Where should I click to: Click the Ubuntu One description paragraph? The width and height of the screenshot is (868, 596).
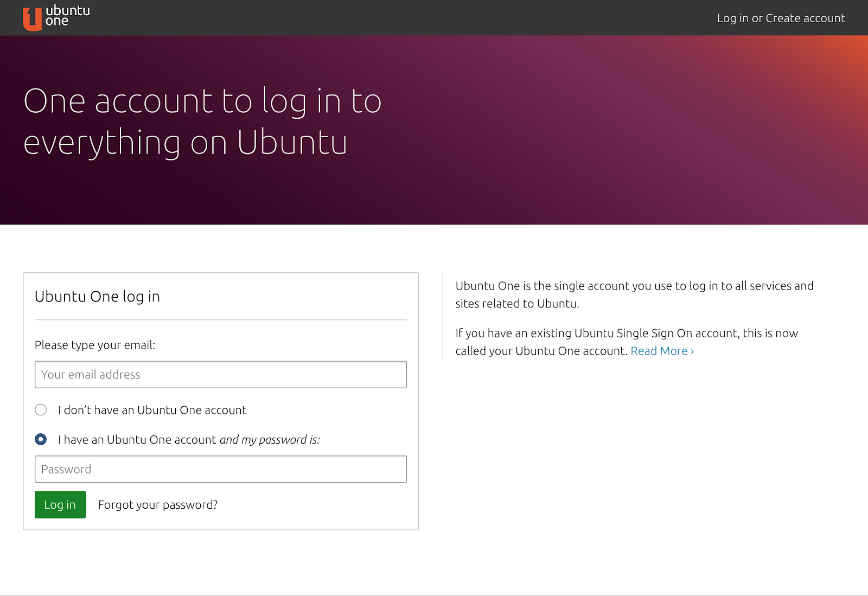pos(634,294)
